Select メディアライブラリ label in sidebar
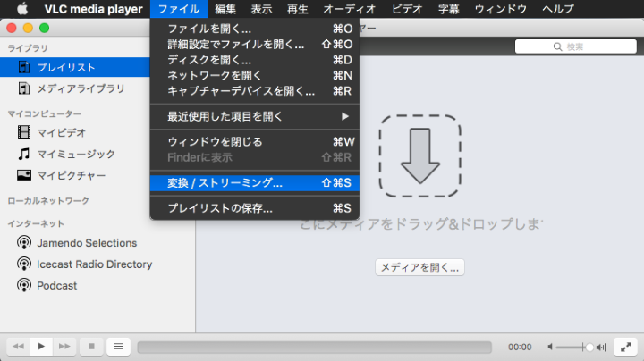The width and height of the screenshot is (644, 361). point(80,88)
